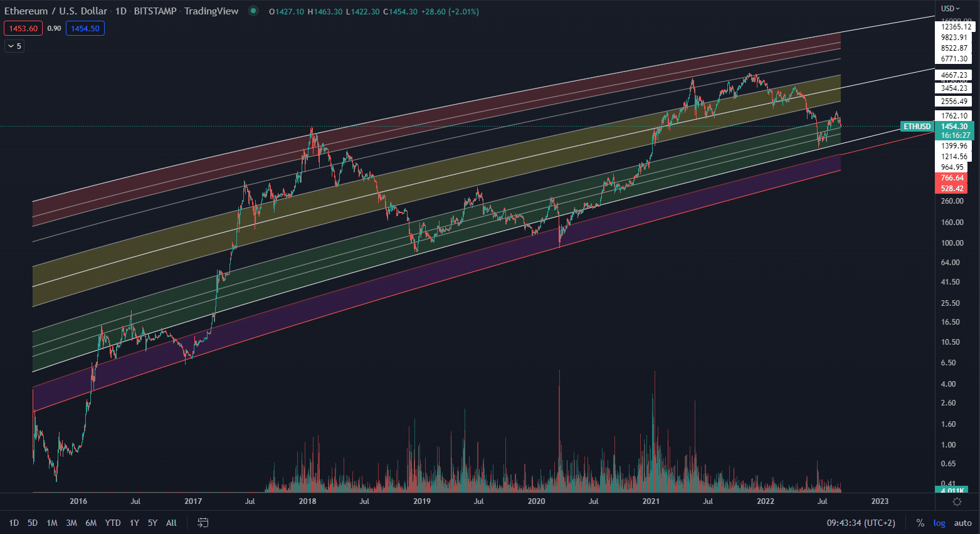Screen dimensions: 980x534
Task: Open the USD currency dropdown
Action: [x=950, y=8]
